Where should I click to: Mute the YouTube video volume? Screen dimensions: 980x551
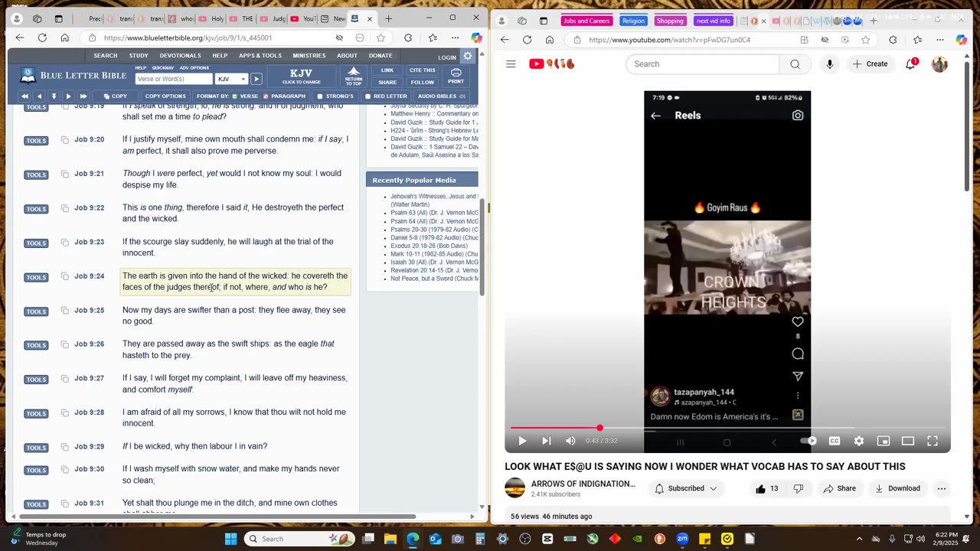(570, 441)
